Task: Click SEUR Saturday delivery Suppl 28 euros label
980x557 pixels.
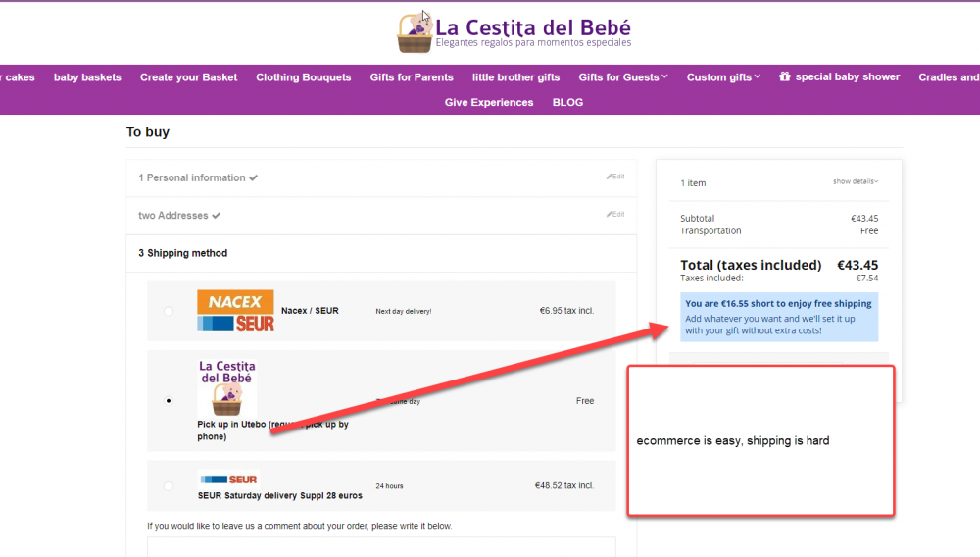Action: [x=280, y=495]
